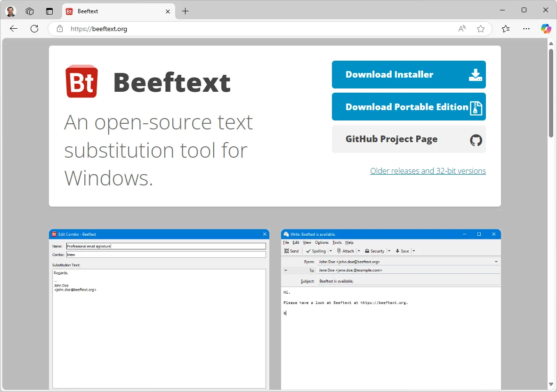Screen dimensions: 557x392
Task: Click the page vertical scrollbar thumb
Action: (x=551, y=93)
